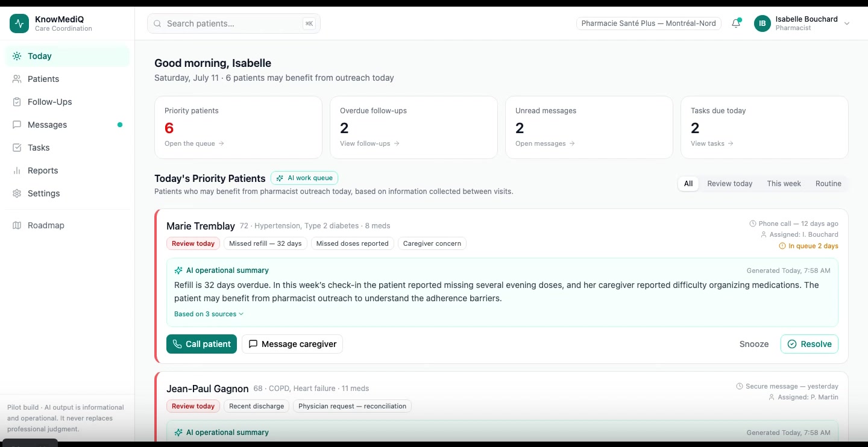Image resolution: width=868 pixels, height=447 pixels.
Task: Click the clock icon beside Phone call — 12 days ago
Action: pyautogui.click(x=752, y=223)
